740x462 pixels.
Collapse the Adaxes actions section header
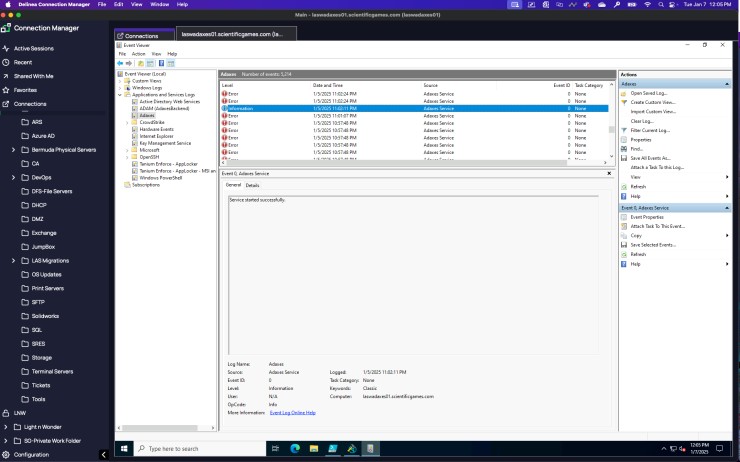(x=727, y=84)
